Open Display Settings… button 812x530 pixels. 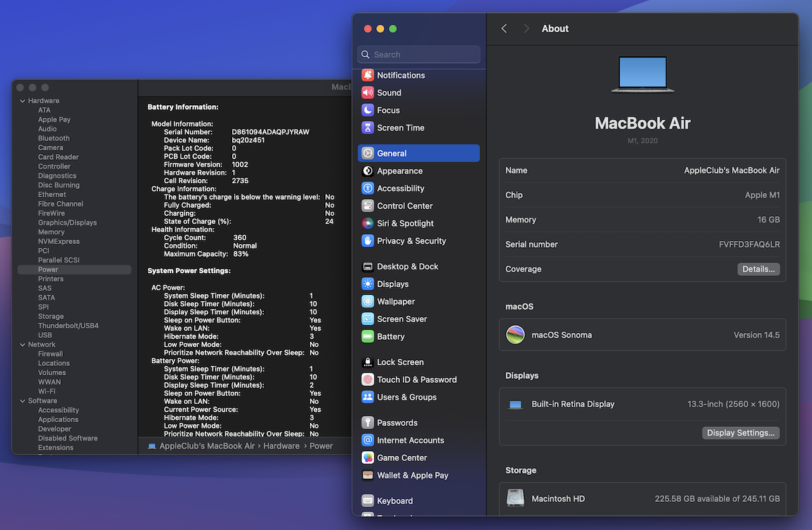(741, 433)
